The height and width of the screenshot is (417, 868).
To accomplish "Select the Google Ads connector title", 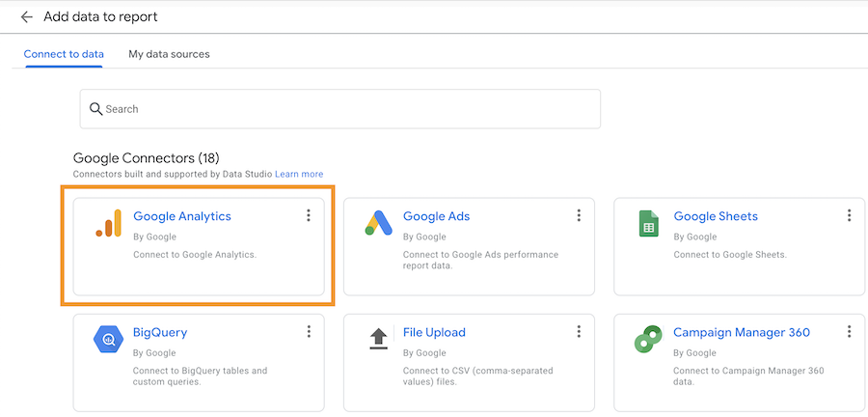I will coord(436,216).
